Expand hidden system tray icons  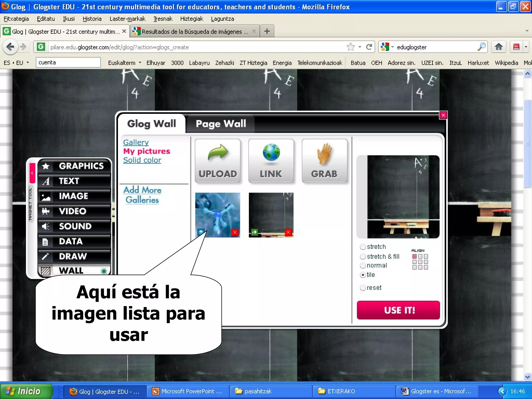point(502,391)
